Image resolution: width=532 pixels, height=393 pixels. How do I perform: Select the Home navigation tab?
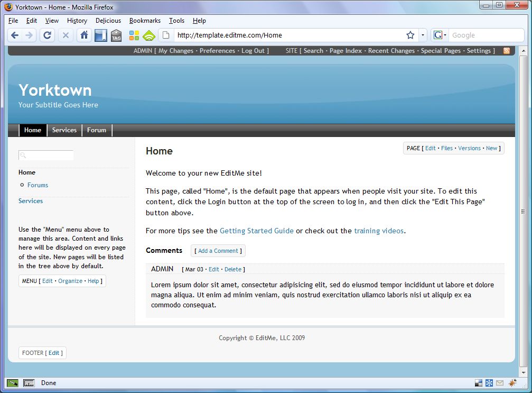point(33,130)
